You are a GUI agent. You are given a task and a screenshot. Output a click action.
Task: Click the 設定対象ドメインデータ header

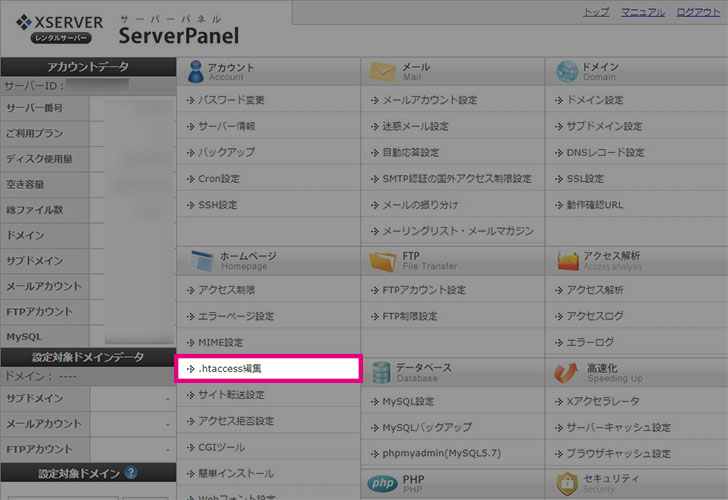point(88,357)
